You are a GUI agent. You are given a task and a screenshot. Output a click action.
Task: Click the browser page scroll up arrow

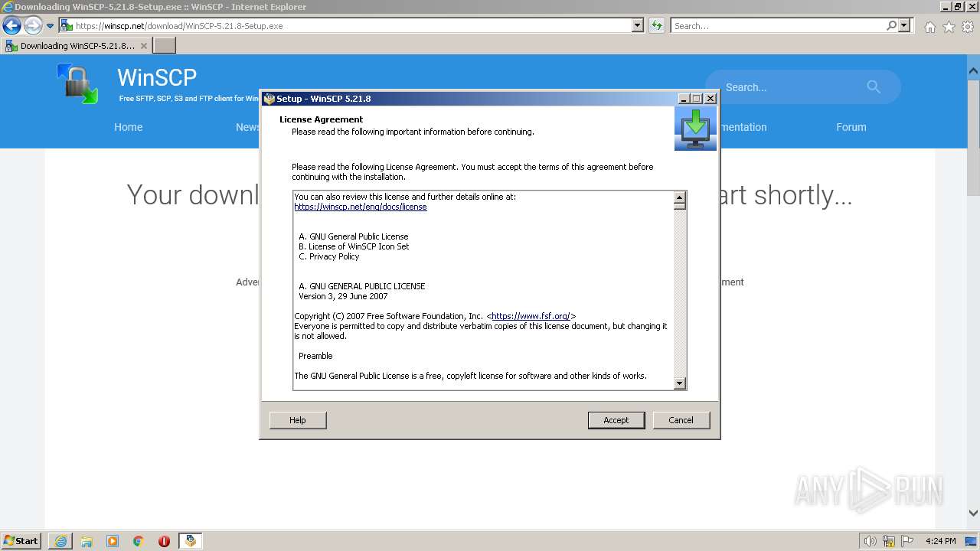coord(973,71)
